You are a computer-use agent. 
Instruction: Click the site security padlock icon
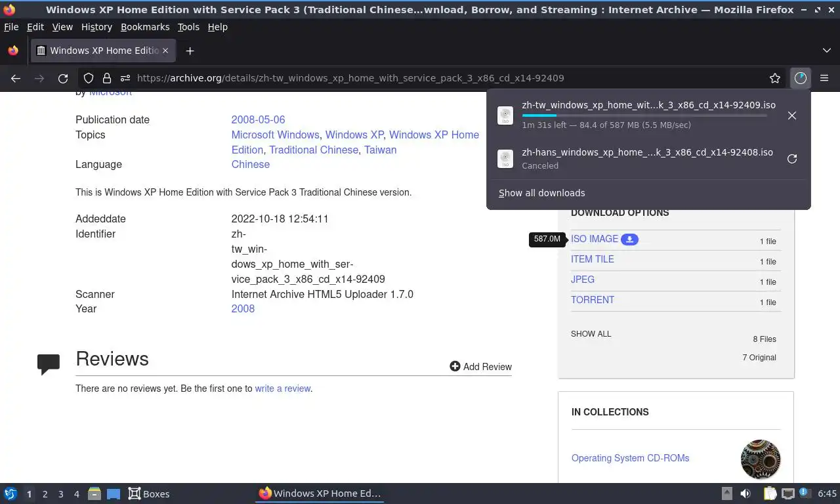(x=106, y=78)
